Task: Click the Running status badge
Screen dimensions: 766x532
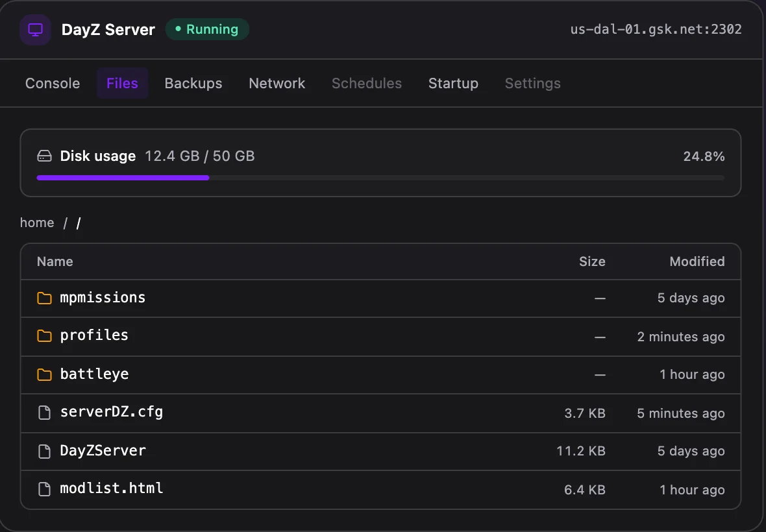Action: click(207, 29)
